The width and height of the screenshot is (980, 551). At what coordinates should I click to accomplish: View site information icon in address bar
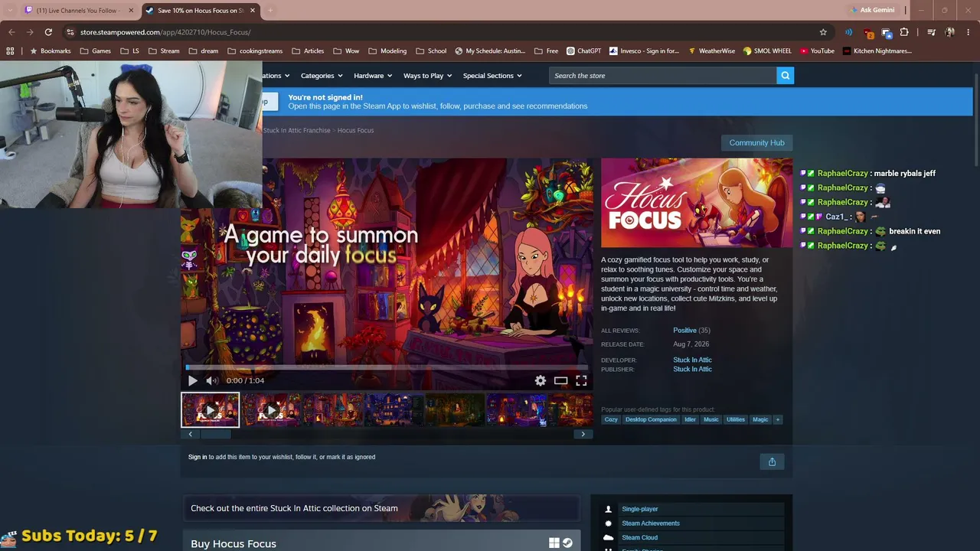[x=70, y=32]
